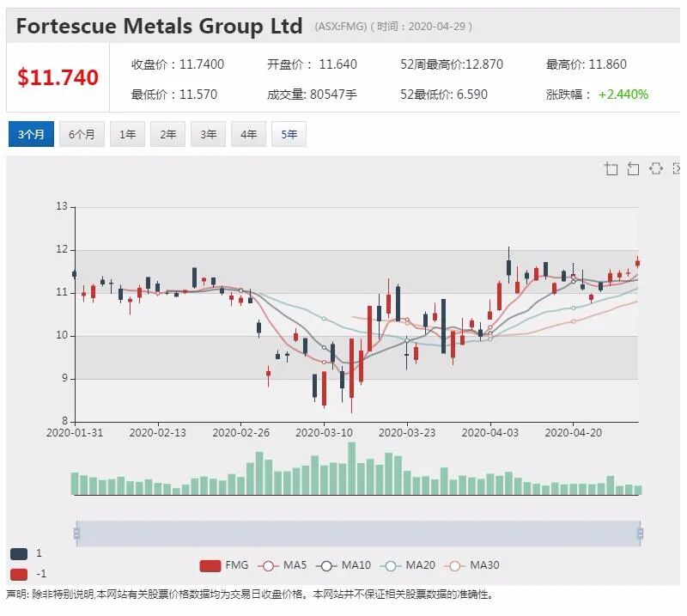Choose the 4年 range tab
This screenshot has height=616, width=687.
(248, 134)
